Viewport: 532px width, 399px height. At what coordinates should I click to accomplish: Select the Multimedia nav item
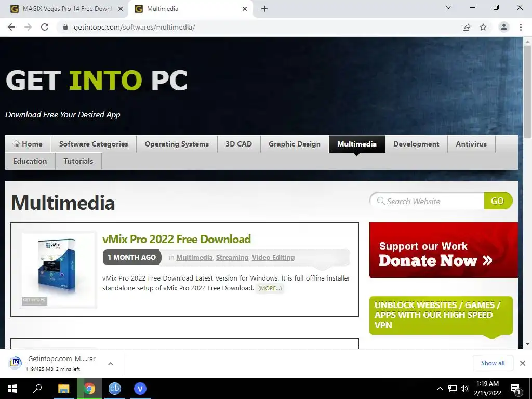coord(357,144)
